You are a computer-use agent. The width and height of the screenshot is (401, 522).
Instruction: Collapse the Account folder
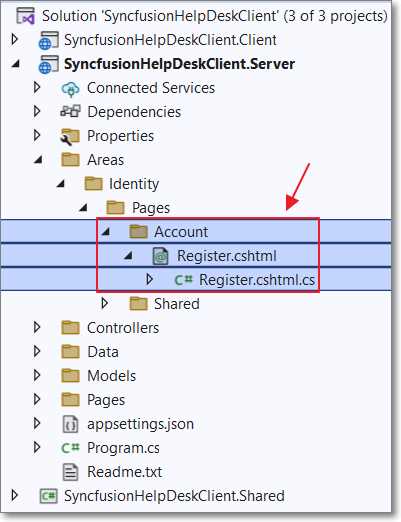tap(105, 232)
